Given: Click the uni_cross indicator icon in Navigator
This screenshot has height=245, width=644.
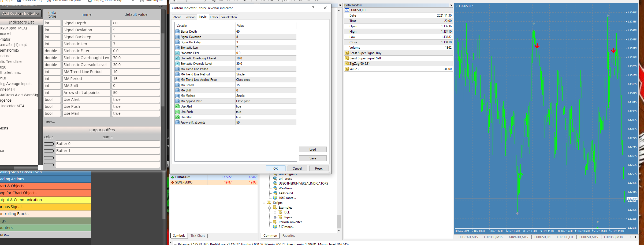Looking at the screenshot, I should click(x=275, y=178).
